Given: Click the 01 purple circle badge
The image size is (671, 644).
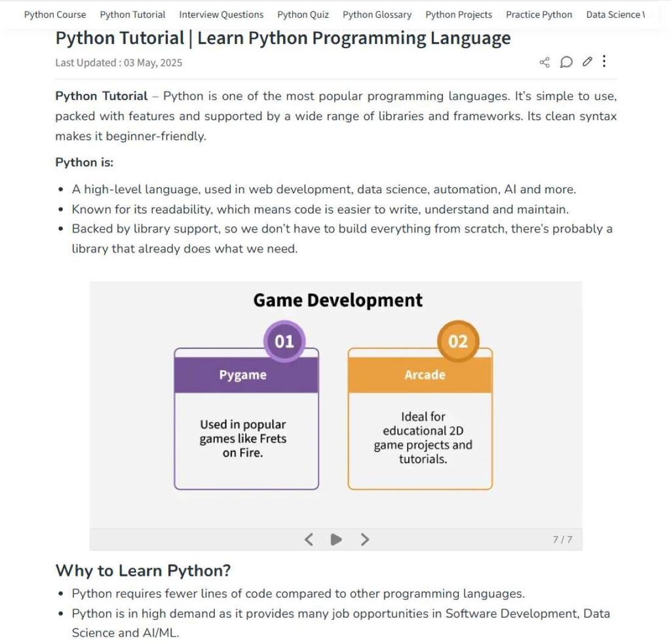Looking at the screenshot, I should tap(284, 341).
